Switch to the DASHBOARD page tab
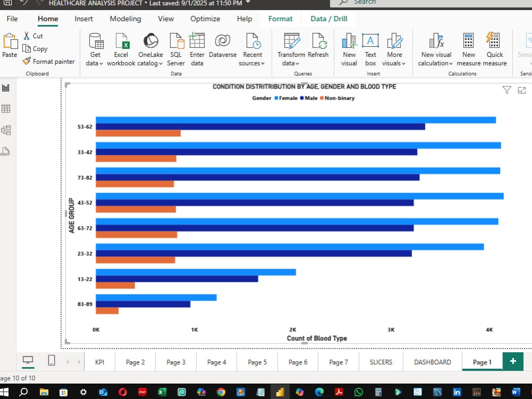 tap(432, 362)
